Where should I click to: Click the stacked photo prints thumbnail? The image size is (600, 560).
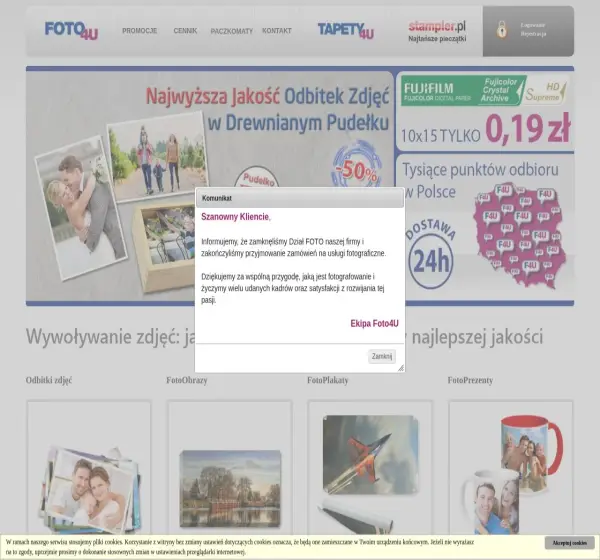click(x=90, y=490)
